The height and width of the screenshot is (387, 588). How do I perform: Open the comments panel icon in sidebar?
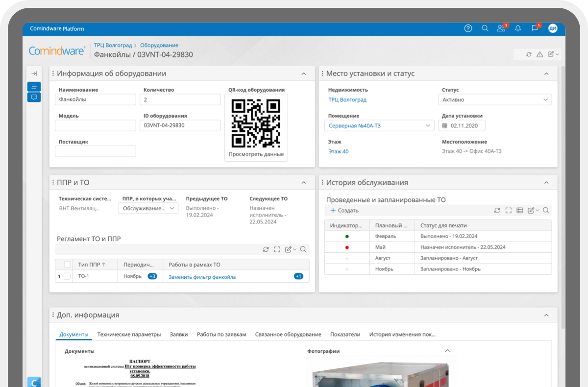click(x=34, y=97)
